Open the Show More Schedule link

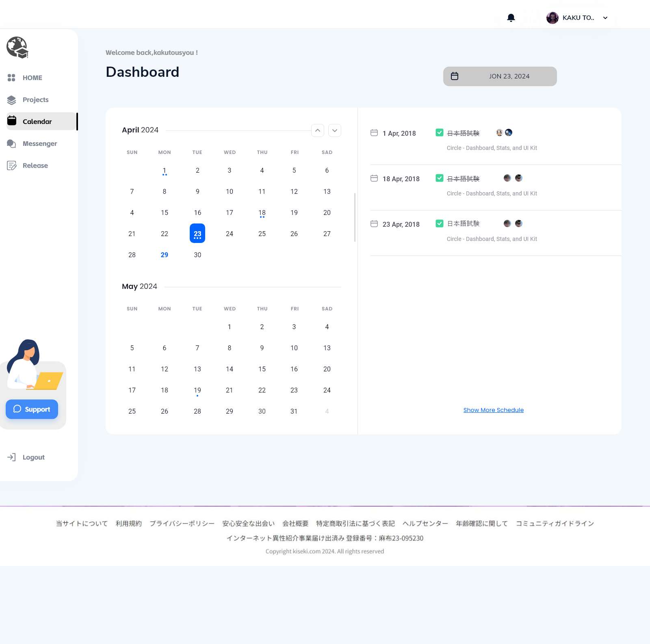493,410
